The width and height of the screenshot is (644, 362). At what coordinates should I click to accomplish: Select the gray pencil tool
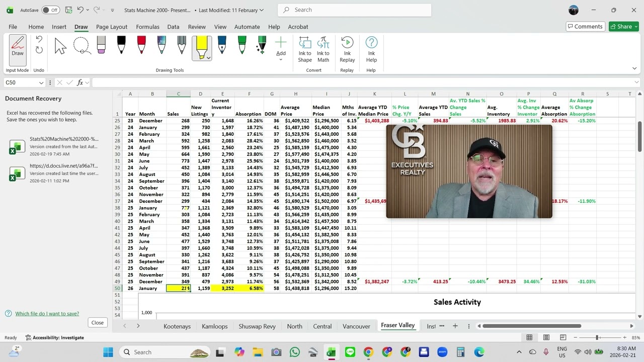click(x=182, y=45)
